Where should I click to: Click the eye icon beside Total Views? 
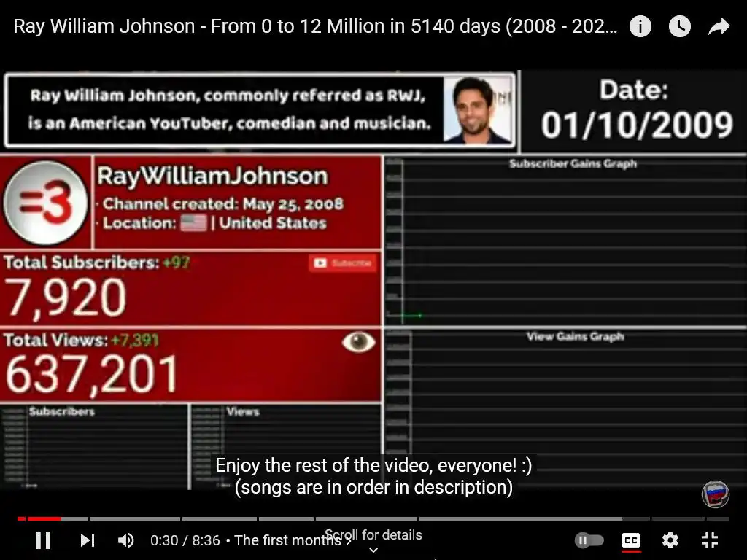coord(359,342)
